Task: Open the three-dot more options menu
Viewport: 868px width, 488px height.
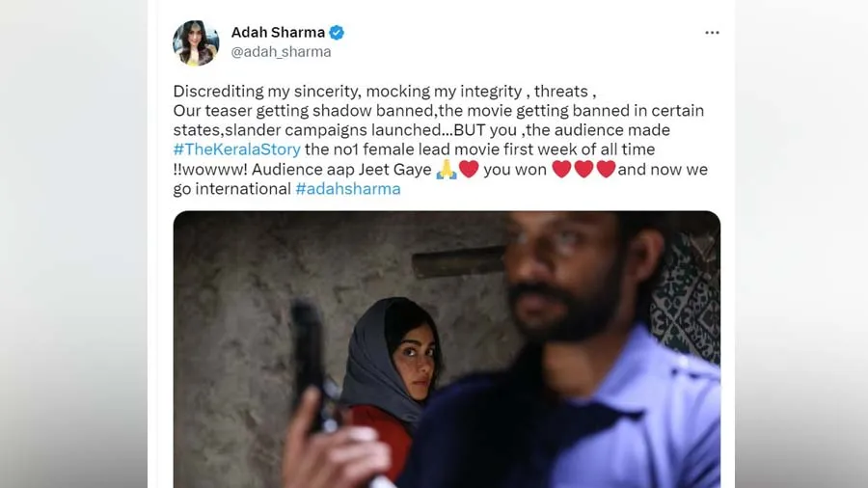Action: click(x=712, y=33)
